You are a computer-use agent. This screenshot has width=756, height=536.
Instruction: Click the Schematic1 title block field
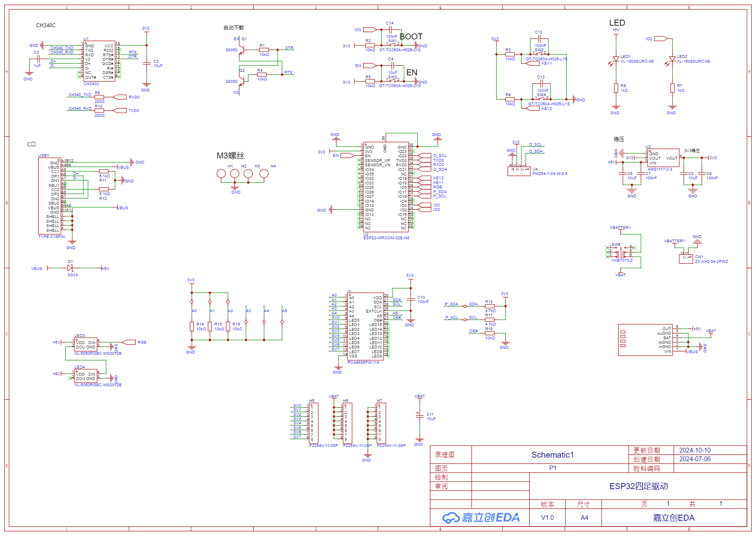(x=552, y=455)
